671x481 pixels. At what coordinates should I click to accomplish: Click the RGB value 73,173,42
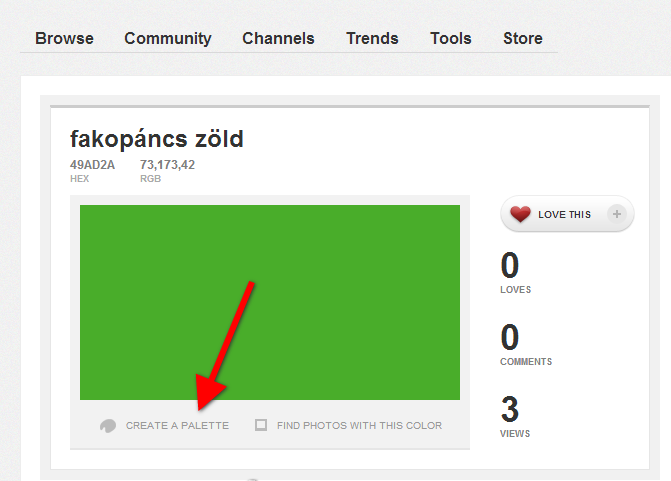(167, 165)
